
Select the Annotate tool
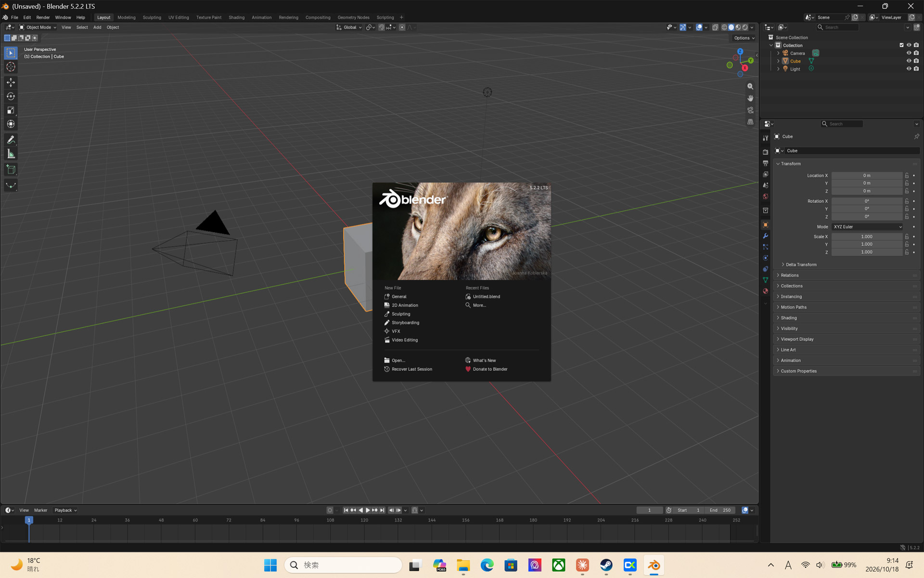point(11,140)
